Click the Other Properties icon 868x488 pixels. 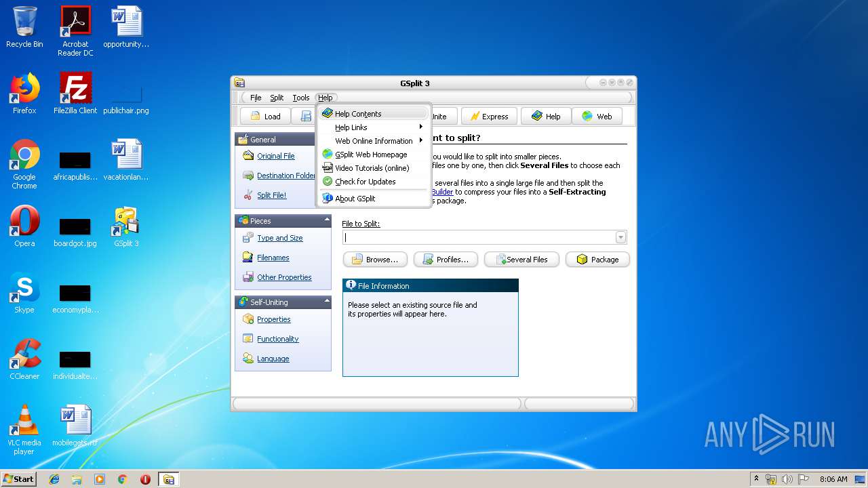(248, 277)
